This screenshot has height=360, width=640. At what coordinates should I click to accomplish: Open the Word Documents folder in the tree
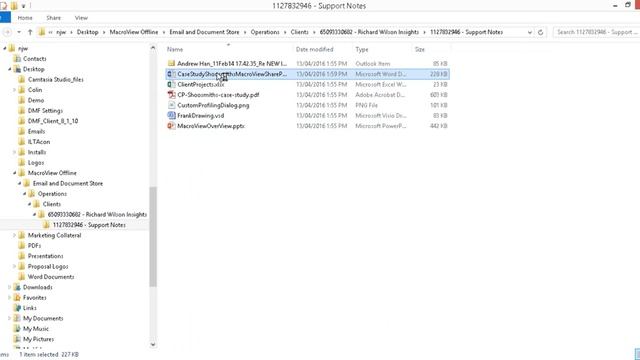51,277
